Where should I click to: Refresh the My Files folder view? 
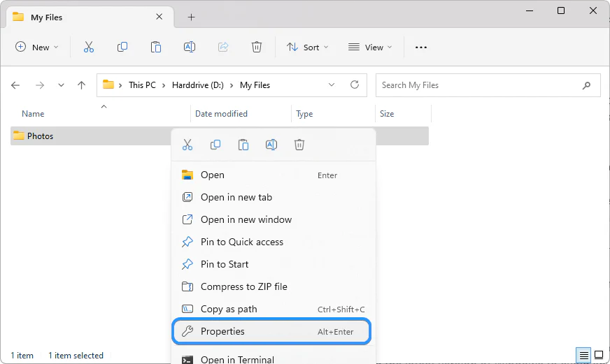click(x=355, y=85)
